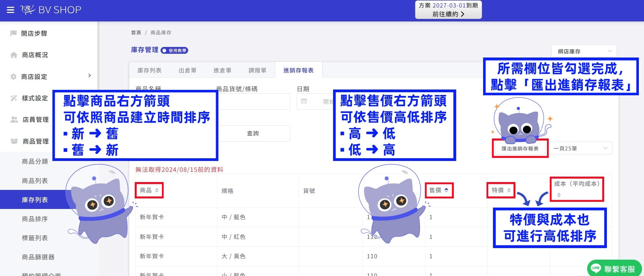Click the 樣式設定 wand icon
Viewport: 644px width, 276px height.
pos(14,98)
